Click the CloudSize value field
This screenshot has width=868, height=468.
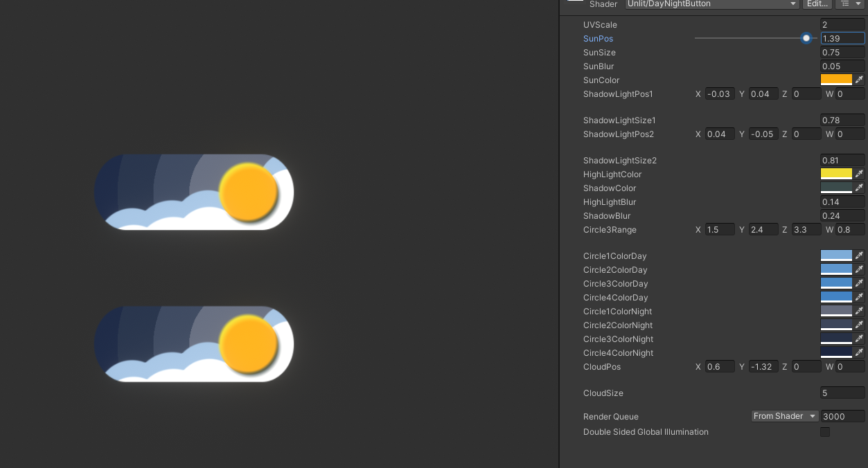tap(842, 393)
